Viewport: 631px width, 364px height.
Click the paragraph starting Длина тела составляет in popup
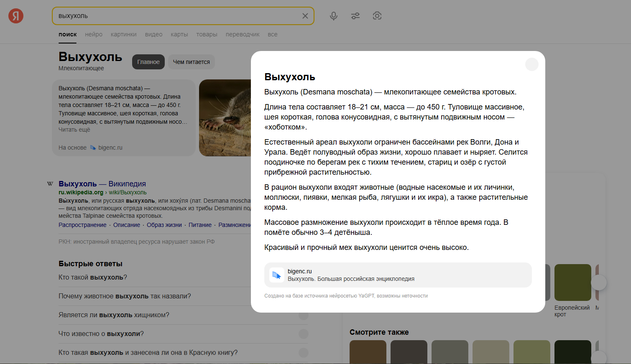tap(394, 117)
